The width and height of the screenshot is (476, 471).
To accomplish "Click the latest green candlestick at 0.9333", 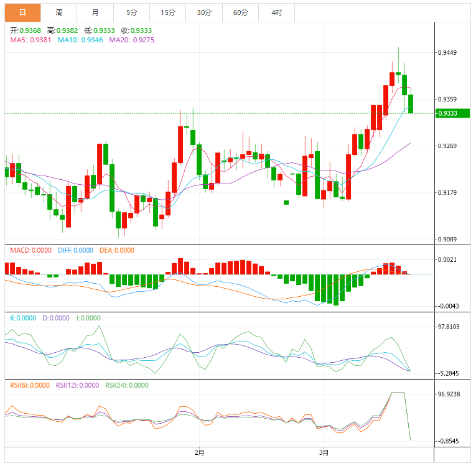I will coord(411,104).
